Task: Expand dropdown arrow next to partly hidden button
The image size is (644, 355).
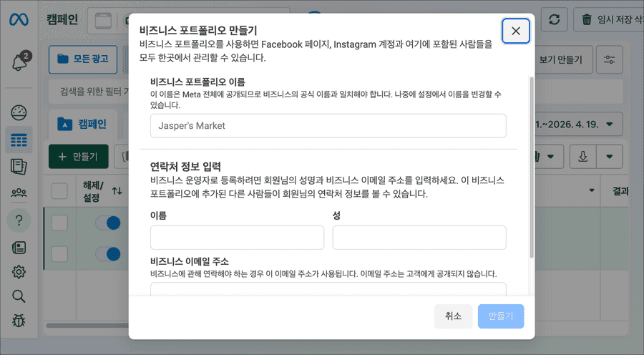Action: (x=551, y=157)
